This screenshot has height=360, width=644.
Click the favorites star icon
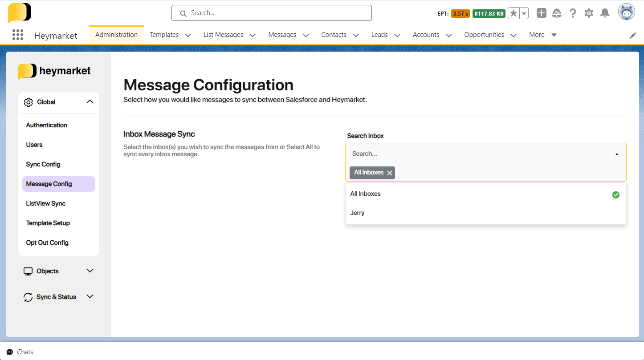coord(514,13)
